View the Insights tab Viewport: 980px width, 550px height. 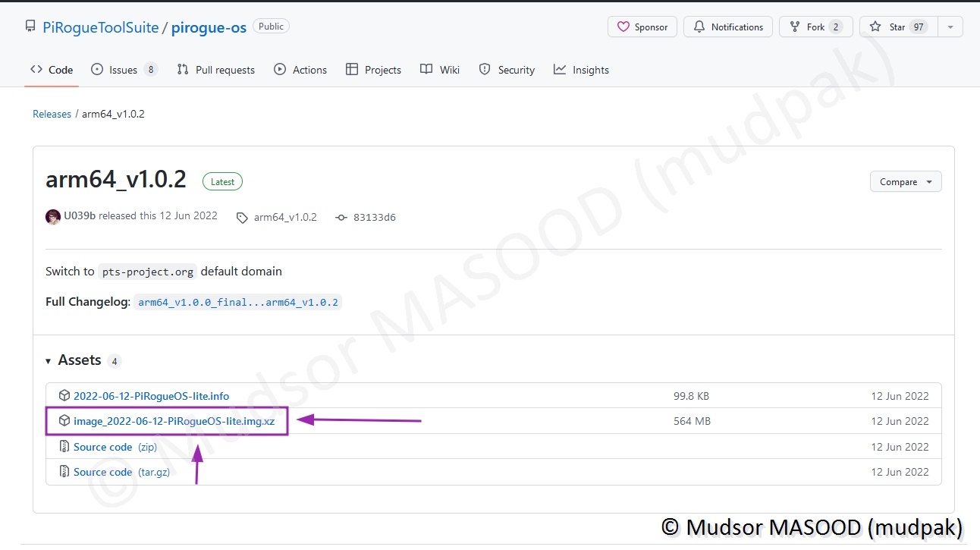point(581,70)
